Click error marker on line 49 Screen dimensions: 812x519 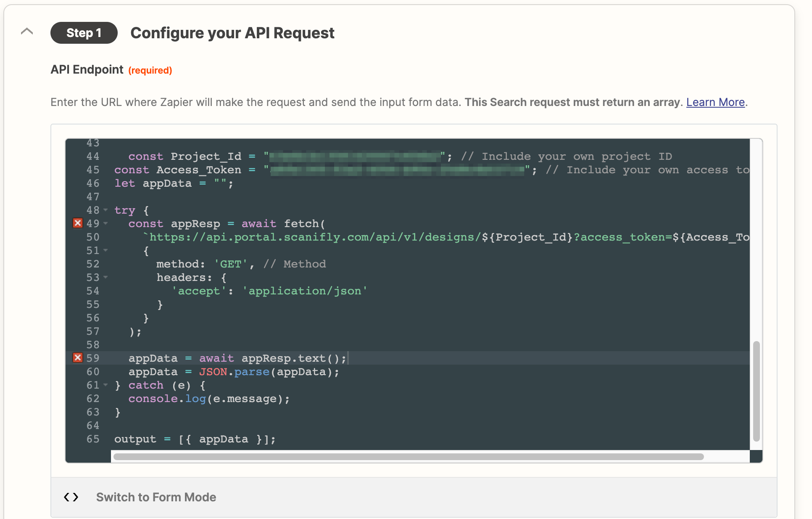coord(78,223)
